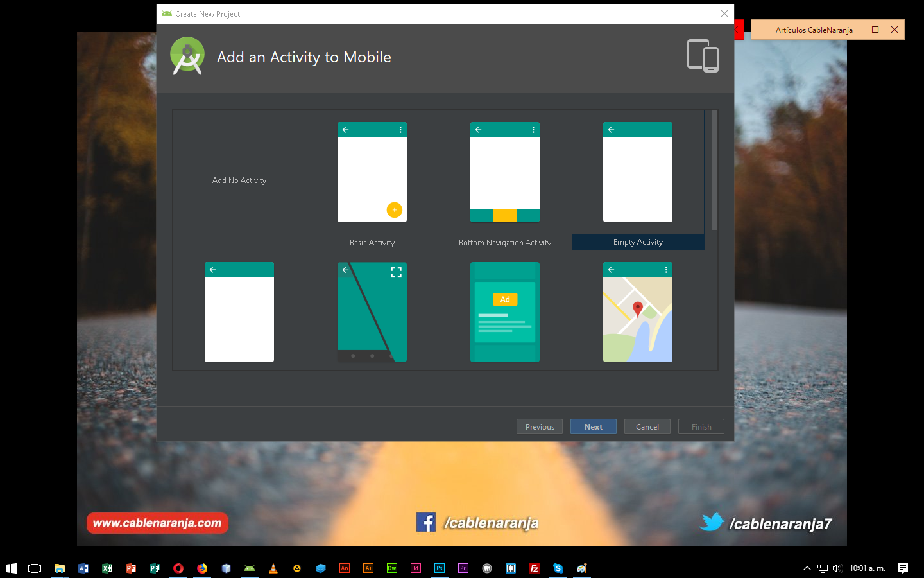Open the blue stacked-layers app in the taskbar
This screenshot has height=578, width=924.
pyautogui.click(x=321, y=568)
